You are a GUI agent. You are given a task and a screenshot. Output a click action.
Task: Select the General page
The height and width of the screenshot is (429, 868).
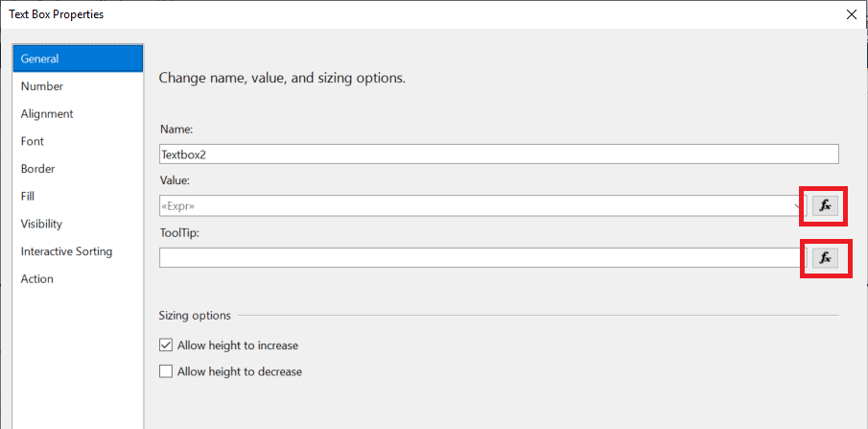[x=78, y=59]
